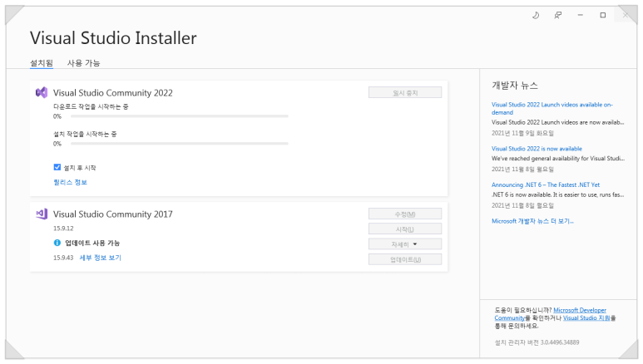Image resolution: width=643 pixels, height=364 pixels.
Task: Click the 2021년 11월 9일 화요일 date
Action: pyautogui.click(x=522, y=133)
